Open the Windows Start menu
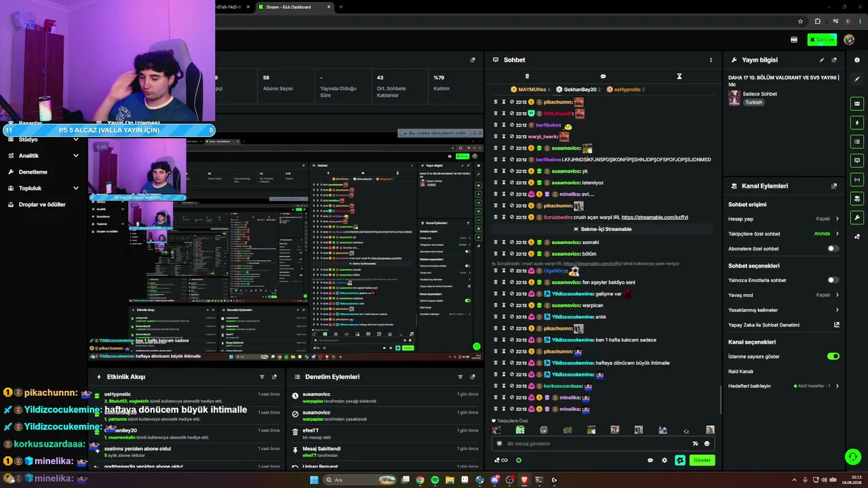Screen dimensions: 868x488 tap(314, 480)
